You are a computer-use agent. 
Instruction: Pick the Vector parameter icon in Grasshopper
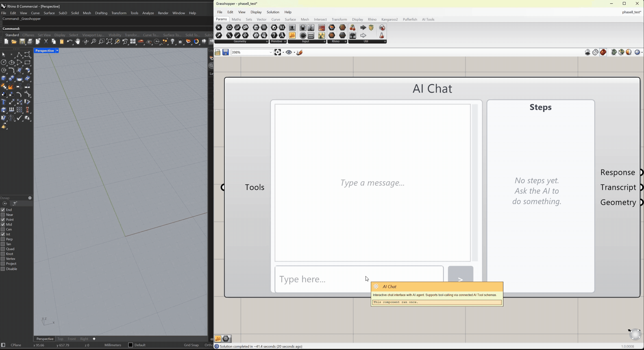tap(219, 35)
